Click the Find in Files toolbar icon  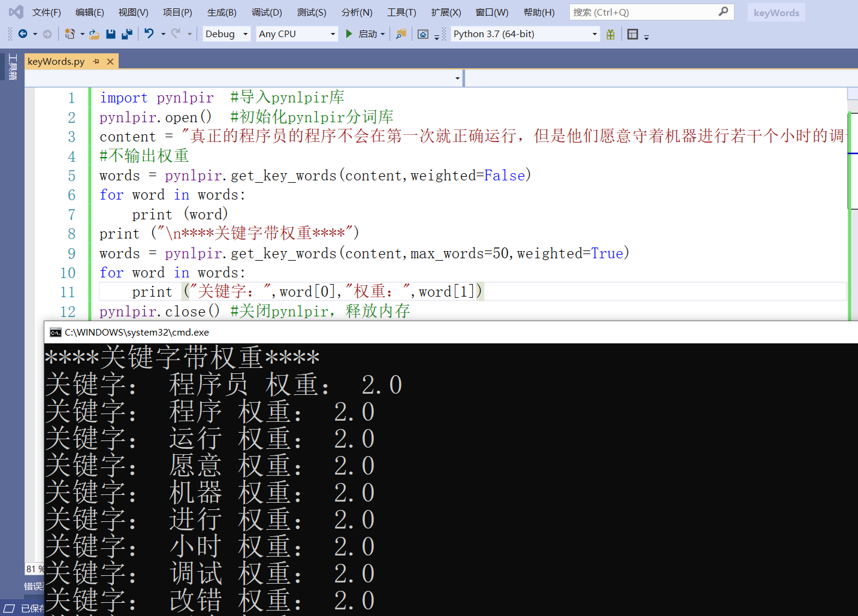[x=401, y=34]
